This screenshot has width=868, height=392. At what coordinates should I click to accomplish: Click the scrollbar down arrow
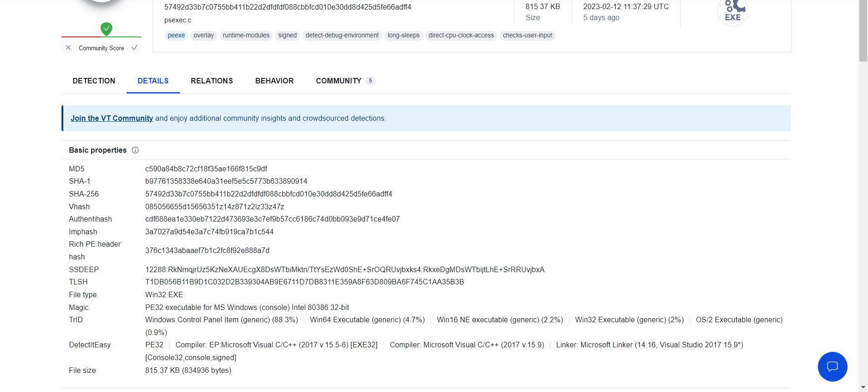[863, 387]
